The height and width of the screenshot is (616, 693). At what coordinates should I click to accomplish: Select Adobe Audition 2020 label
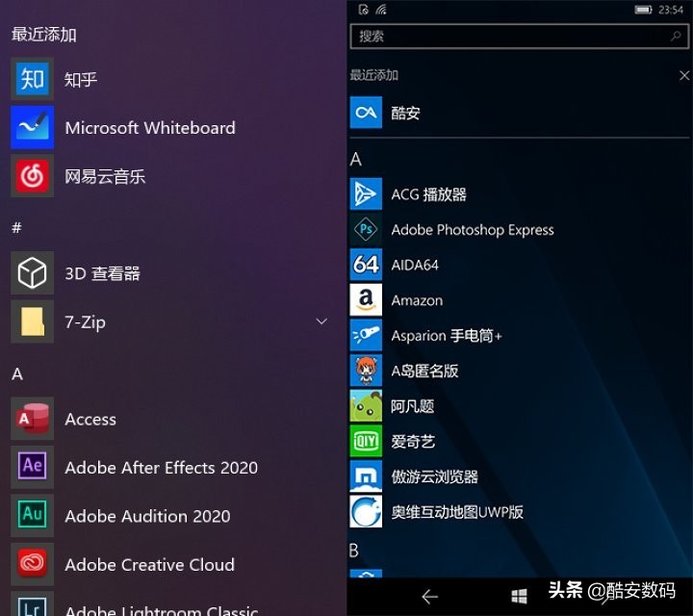pos(147,517)
